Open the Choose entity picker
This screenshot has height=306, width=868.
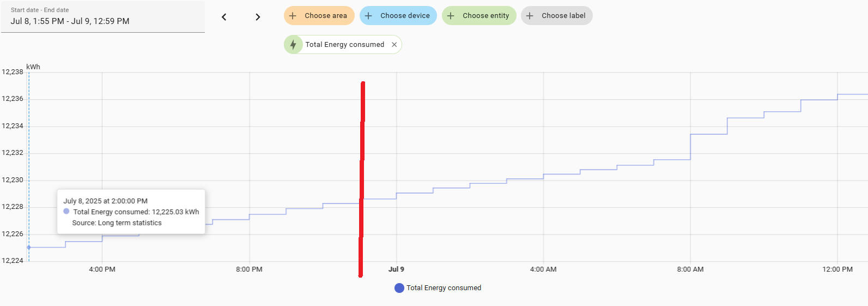(479, 16)
